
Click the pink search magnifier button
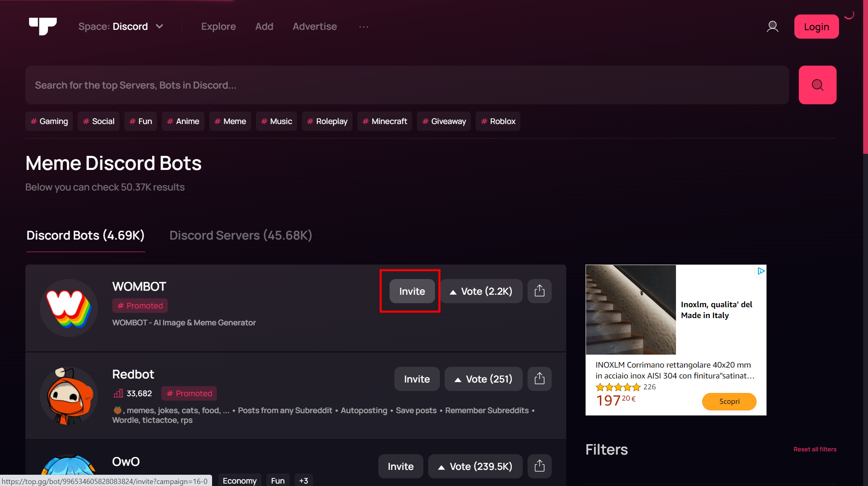coord(817,85)
